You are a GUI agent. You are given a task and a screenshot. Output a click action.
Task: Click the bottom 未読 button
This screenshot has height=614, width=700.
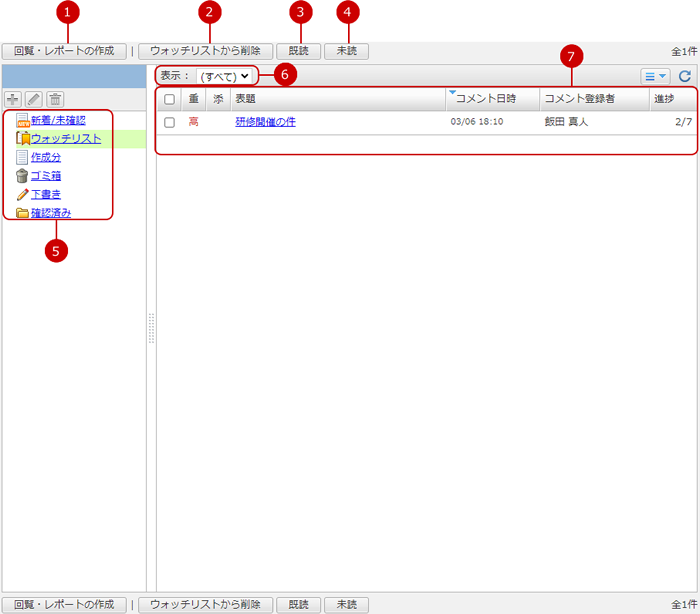346,605
